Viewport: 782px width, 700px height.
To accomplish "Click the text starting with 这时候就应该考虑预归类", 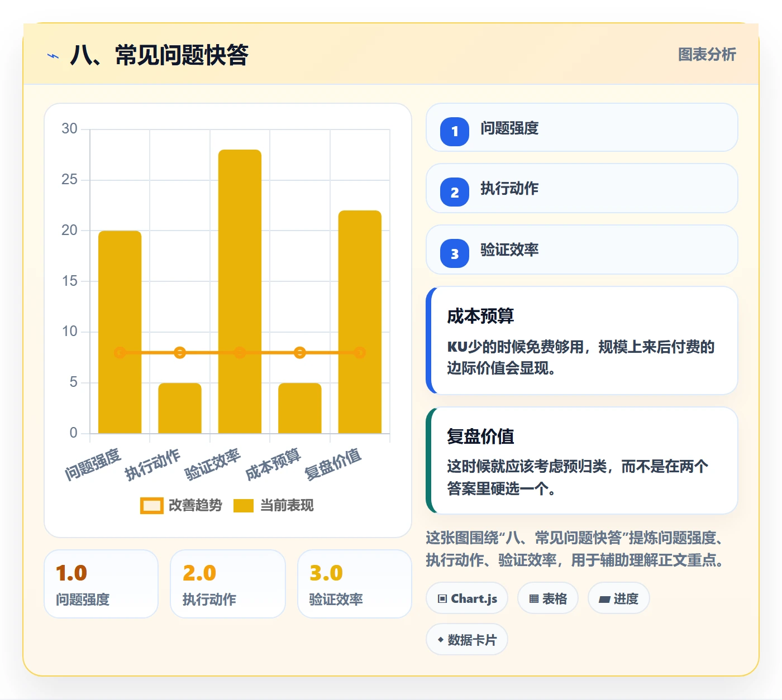I will tap(578, 477).
